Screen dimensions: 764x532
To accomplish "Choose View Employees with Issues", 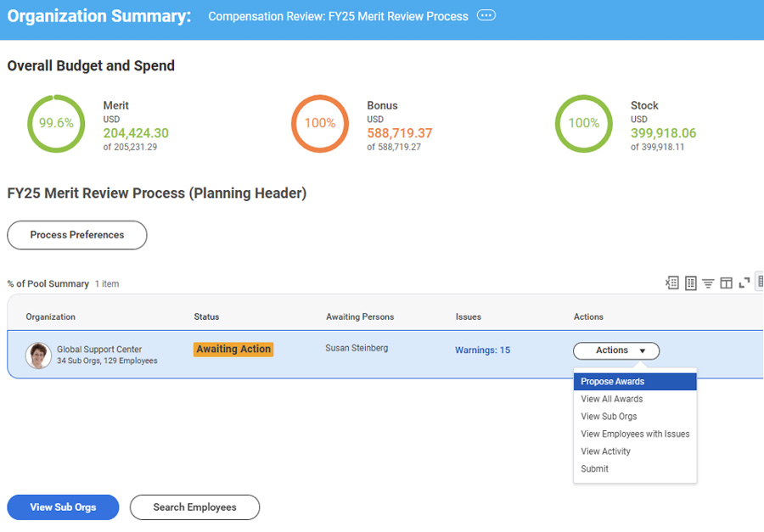I will tap(635, 434).
